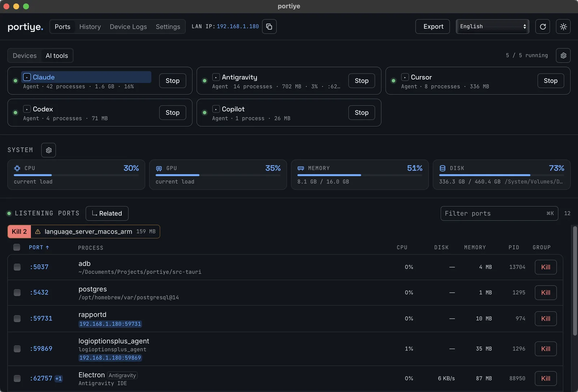The width and height of the screenshot is (578, 392).
Task: Focus the Filter ports input field
Action: point(499,213)
